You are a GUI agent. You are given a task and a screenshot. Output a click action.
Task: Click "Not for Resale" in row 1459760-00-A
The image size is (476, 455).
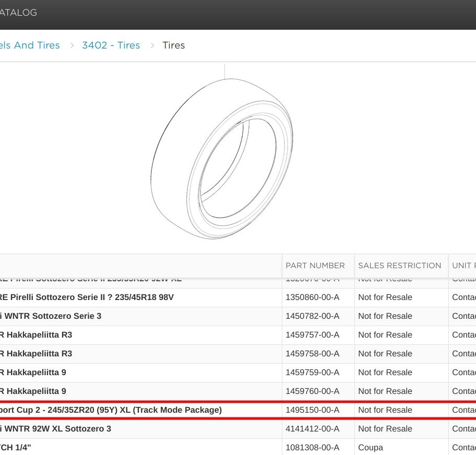click(x=385, y=391)
